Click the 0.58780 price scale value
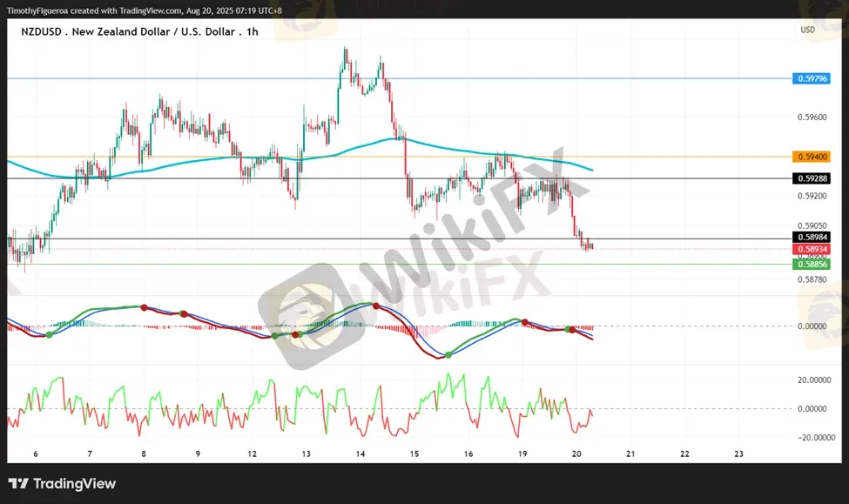The image size is (849, 504). point(812,279)
